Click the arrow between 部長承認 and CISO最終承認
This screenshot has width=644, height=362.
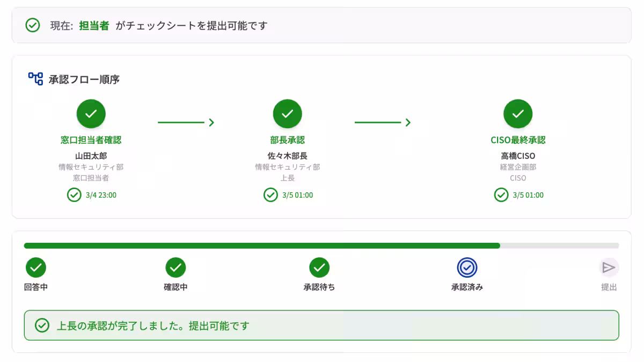point(383,122)
